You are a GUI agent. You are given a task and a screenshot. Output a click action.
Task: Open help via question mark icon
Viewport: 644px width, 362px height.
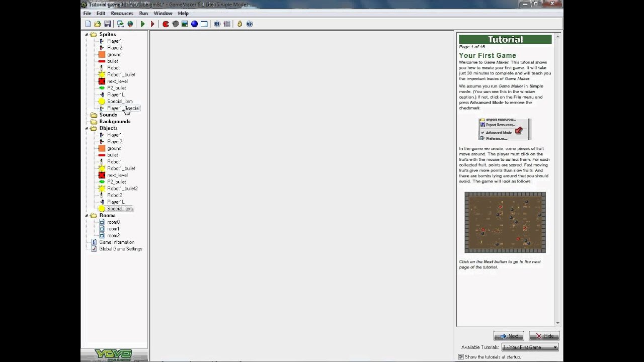pyautogui.click(x=250, y=24)
